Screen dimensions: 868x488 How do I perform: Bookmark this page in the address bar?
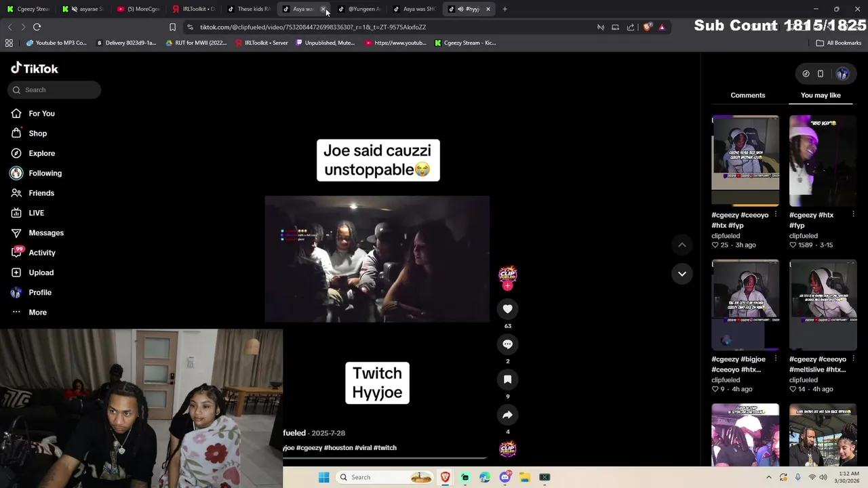pyautogui.click(x=172, y=27)
